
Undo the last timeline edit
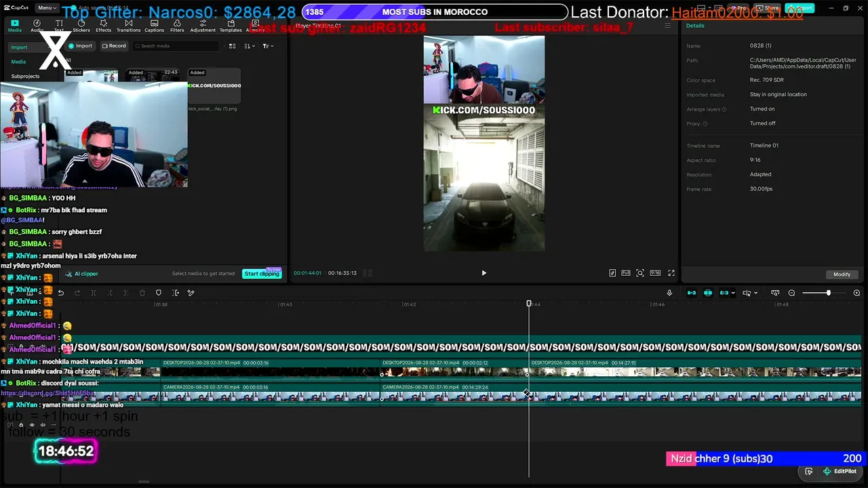tap(61, 293)
